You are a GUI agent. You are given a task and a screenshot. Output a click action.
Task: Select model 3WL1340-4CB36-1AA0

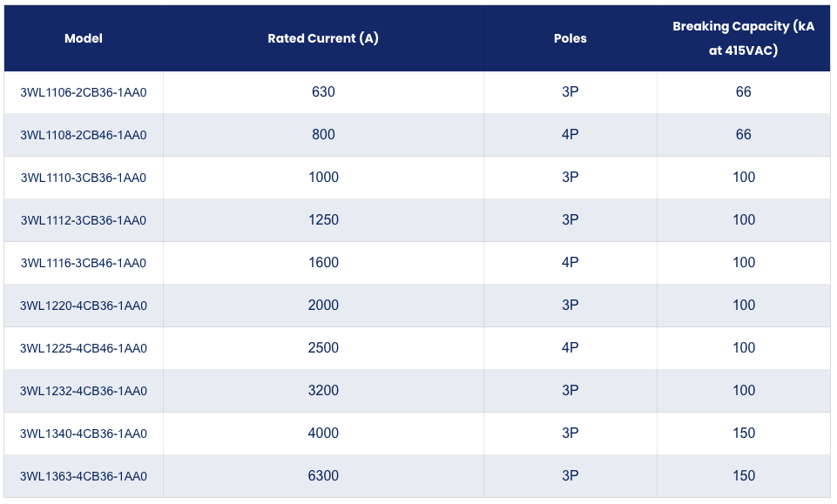(84, 433)
